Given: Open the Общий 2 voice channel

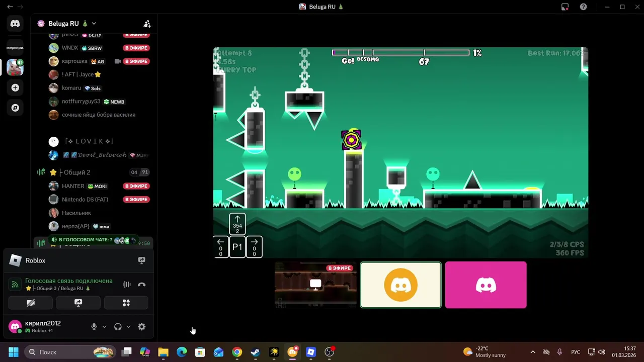Looking at the screenshot, I should (77, 172).
